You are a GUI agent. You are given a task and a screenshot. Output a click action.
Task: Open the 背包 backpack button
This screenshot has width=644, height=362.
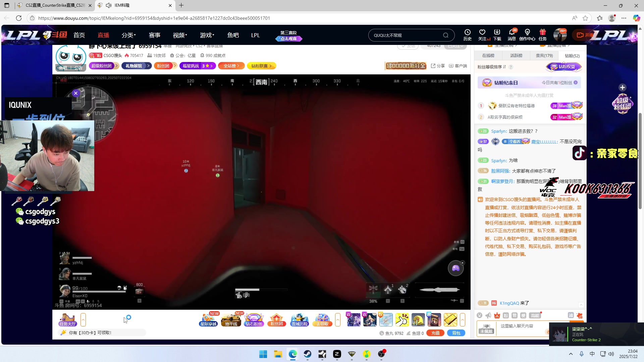[x=456, y=333]
